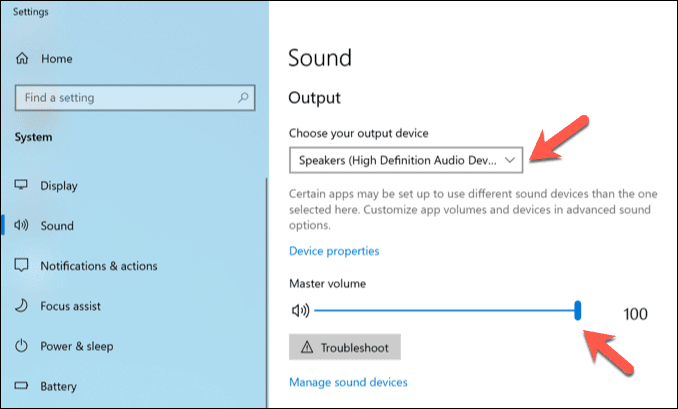The width and height of the screenshot is (678, 409).
Task: Open the Display settings page
Action: coord(59,186)
